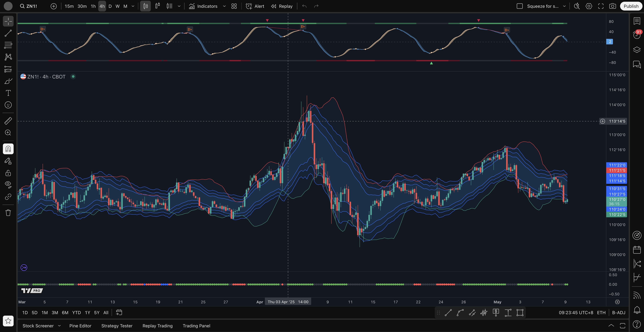The height and width of the screenshot is (332, 644).
Task: Expand the time interval dropdown arrow
Action: [133, 6]
